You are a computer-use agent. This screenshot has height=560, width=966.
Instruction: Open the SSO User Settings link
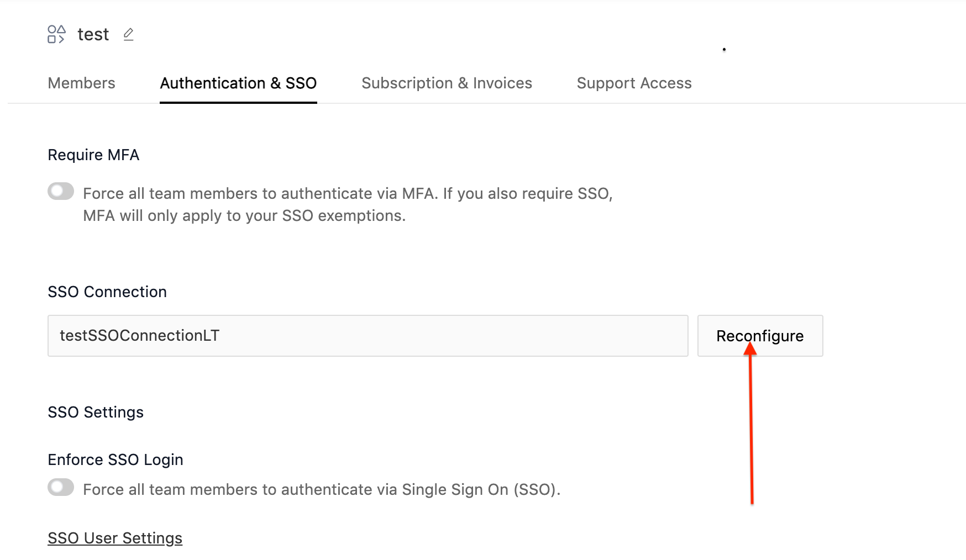pyautogui.click(x=115, y=538)
